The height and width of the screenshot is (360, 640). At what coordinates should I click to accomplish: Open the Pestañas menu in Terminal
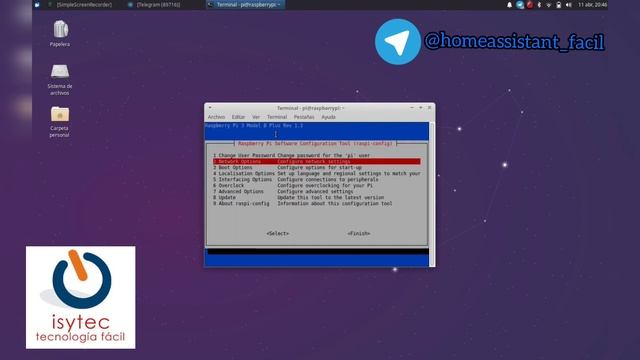click(304, 117)
